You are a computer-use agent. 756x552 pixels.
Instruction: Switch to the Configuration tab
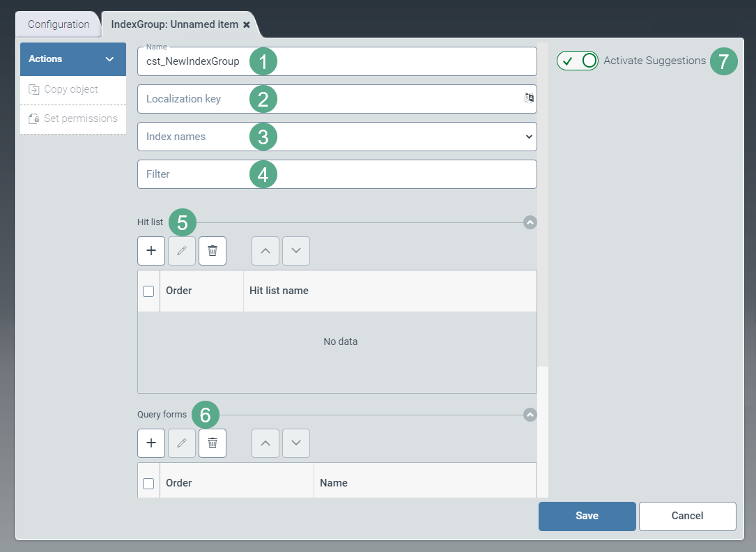pos(59,24)
